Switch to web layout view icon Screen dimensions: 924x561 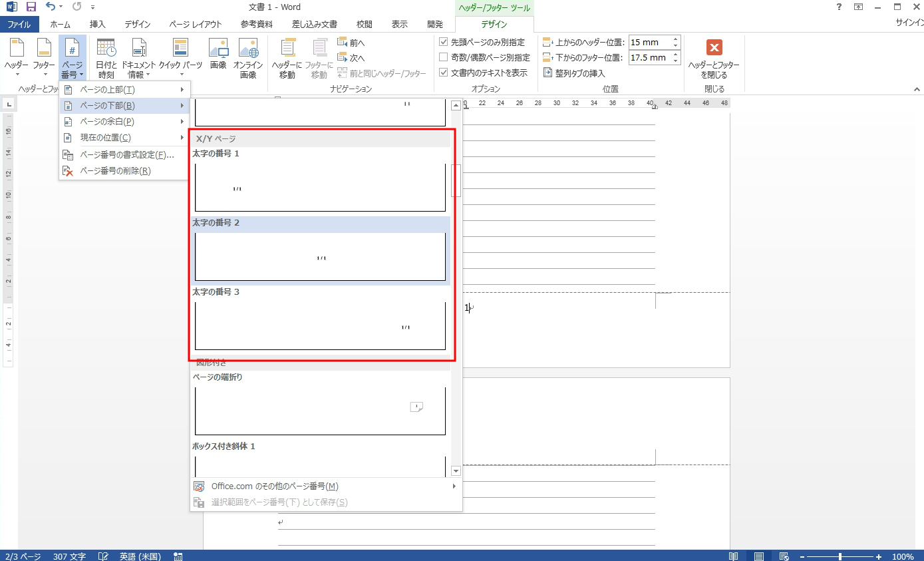[784, 556]
